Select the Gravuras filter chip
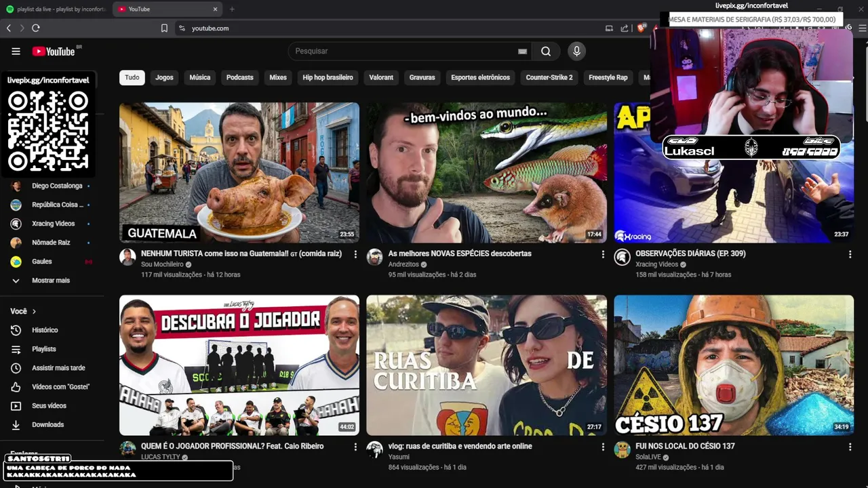 pyautogui.click(x=422, y=77)
